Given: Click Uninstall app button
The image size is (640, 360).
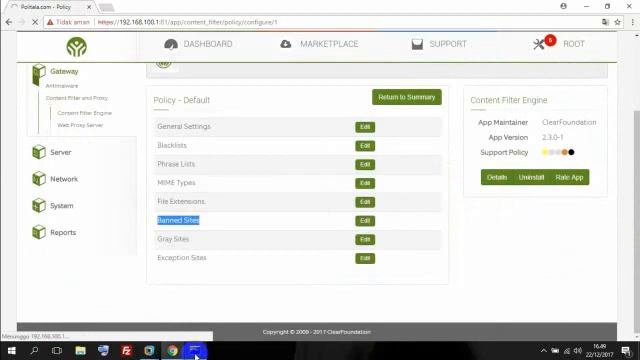Looking at the screenshot, I should coord(531,177).
